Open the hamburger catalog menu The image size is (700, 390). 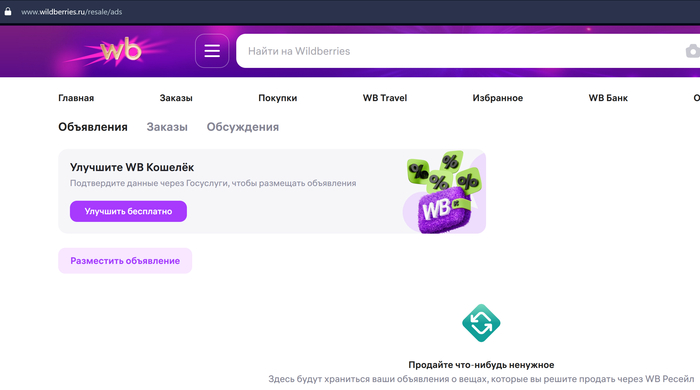[x=212, y=51]
